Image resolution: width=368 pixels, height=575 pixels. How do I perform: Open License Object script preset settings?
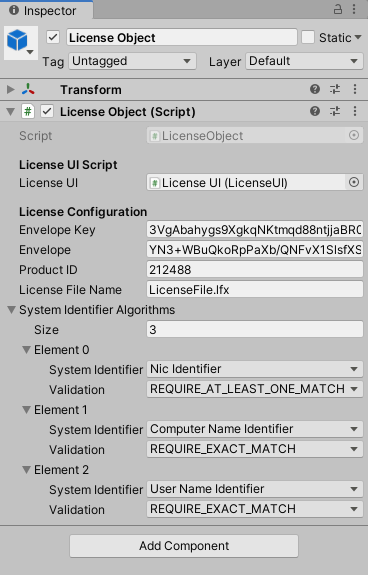[335, 111]
